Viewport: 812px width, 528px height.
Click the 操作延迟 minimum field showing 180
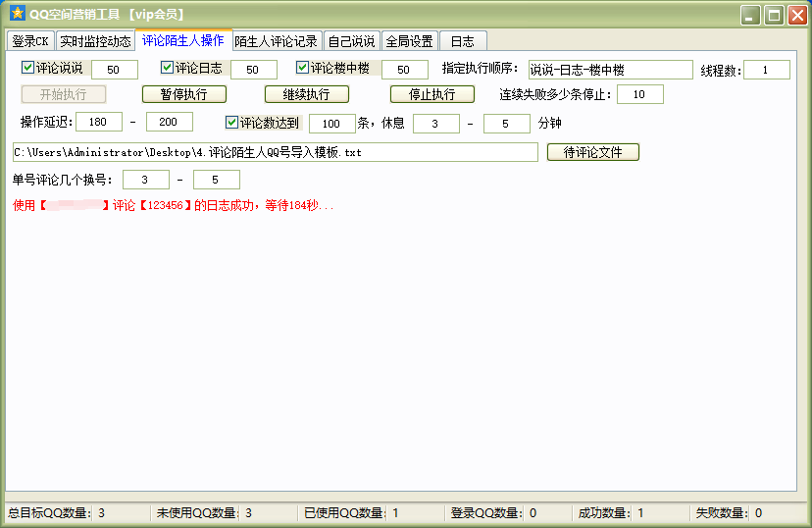pyautogui.click(x=99, y=122)
